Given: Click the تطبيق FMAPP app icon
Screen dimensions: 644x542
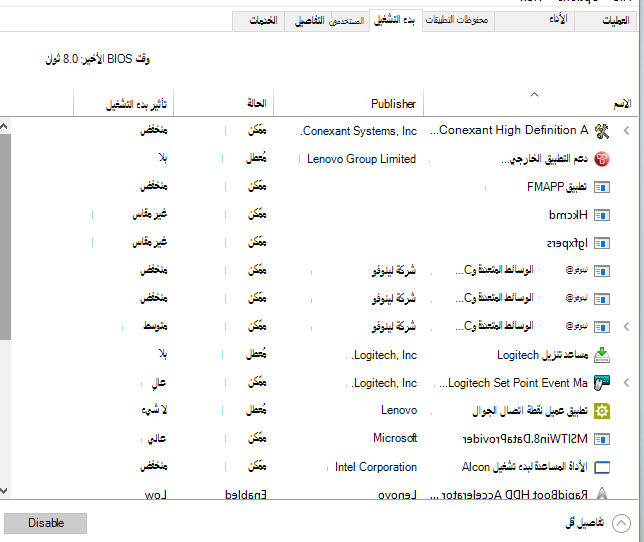Looking at the screenshot, I should (x=602, y=187).
